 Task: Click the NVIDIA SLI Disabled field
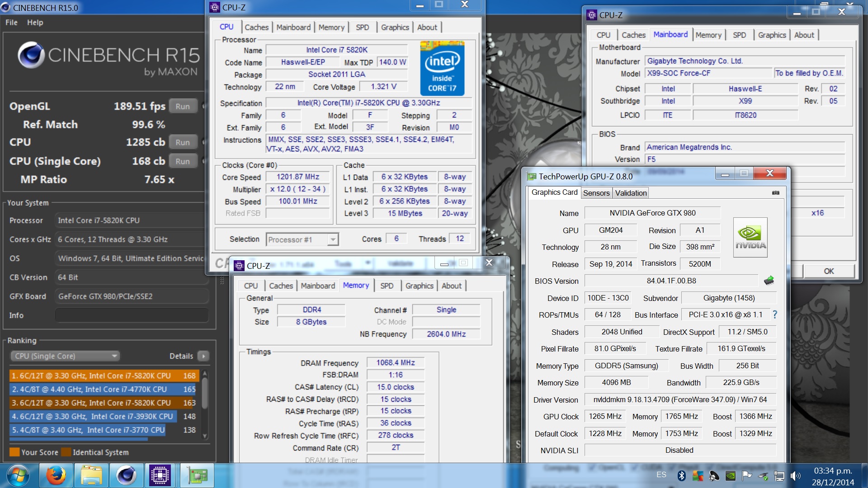click(680, 450)
